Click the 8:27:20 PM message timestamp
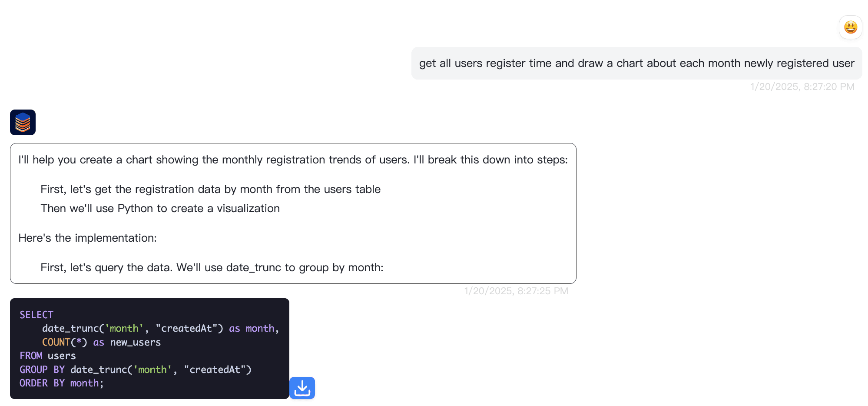The height and width of the screenshot is (406, 868). pyautogui.click(x=802, y=87)
